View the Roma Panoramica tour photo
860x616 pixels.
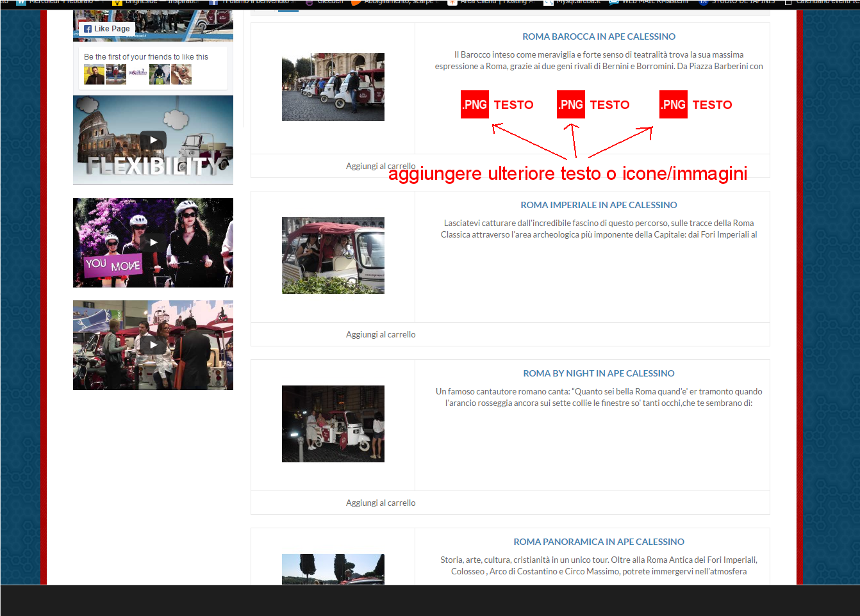click(x=333, y=569)
